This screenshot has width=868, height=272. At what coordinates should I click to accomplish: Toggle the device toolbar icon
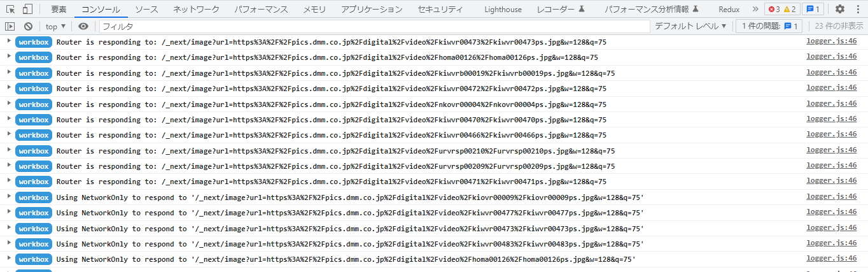pyautogui.click(x=27, y=9)
